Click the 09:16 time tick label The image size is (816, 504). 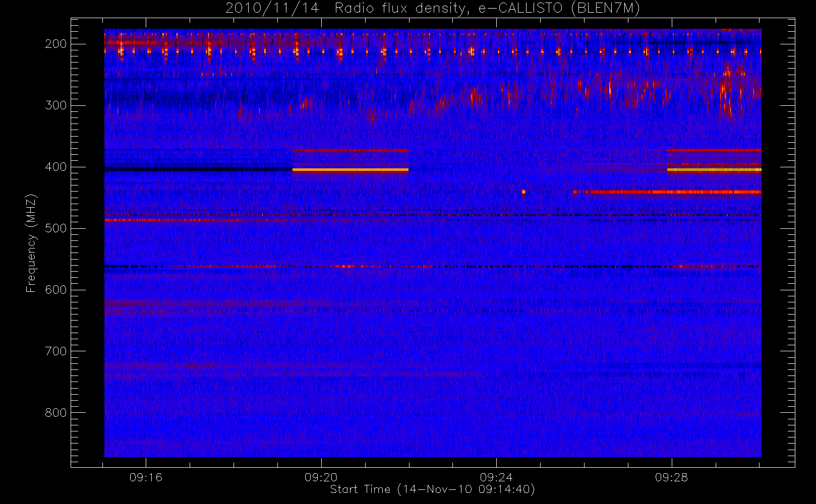pyautogui.click(x=146, y=477)
